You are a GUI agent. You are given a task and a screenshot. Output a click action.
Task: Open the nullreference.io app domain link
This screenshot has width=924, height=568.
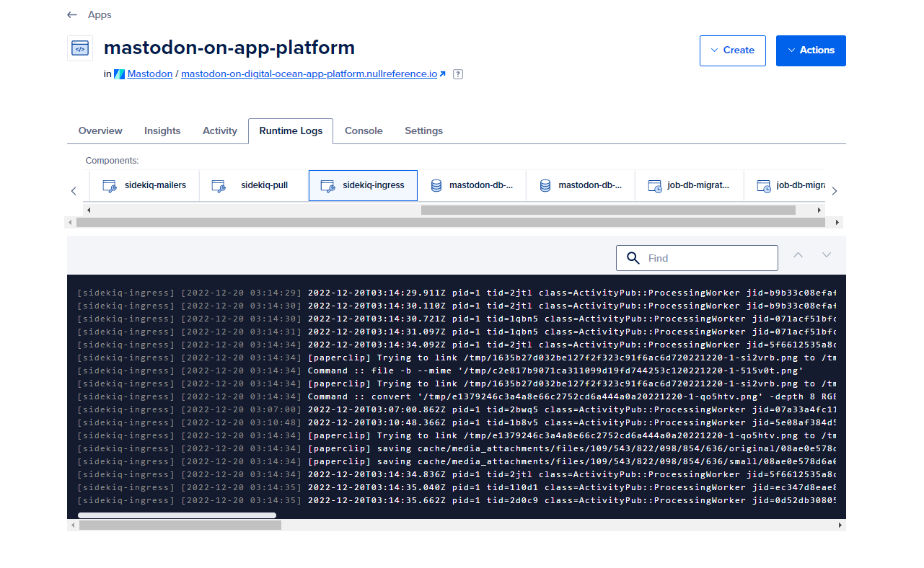(309, 74)
